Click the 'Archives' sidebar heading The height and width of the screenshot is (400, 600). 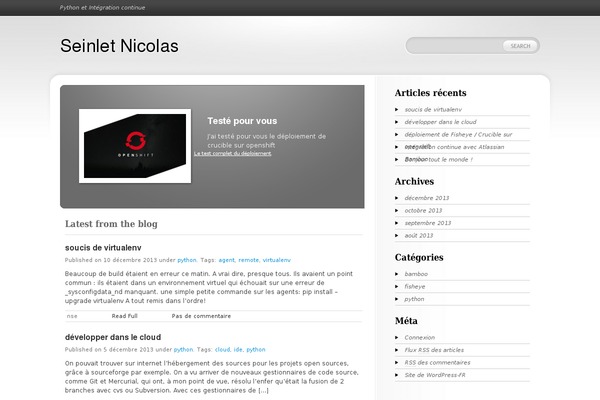[414, 181]
